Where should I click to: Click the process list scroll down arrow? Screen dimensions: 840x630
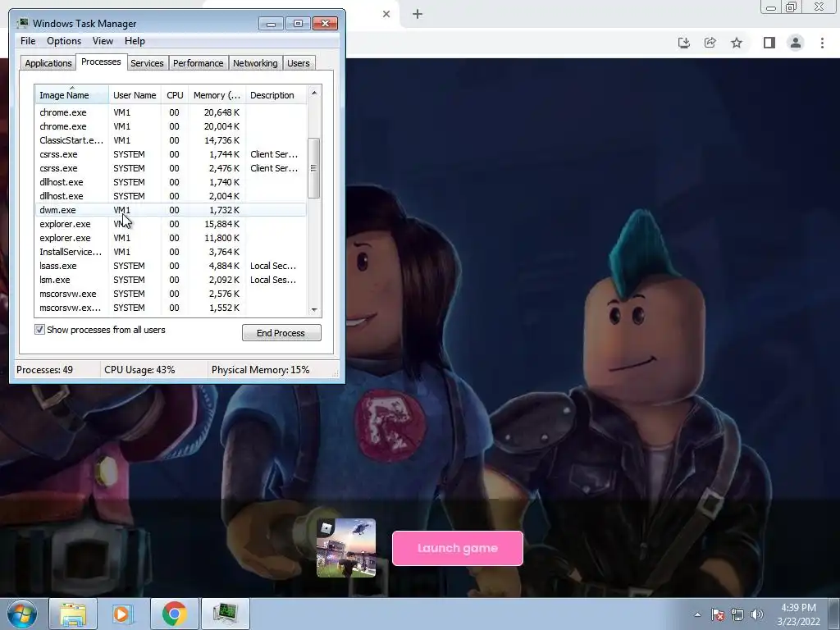(314, 309)
